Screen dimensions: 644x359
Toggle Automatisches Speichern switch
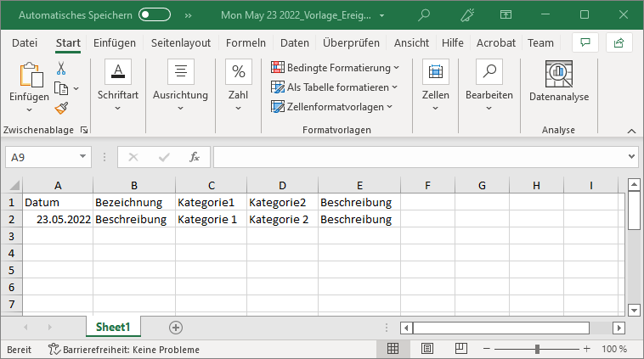(155, 15)
